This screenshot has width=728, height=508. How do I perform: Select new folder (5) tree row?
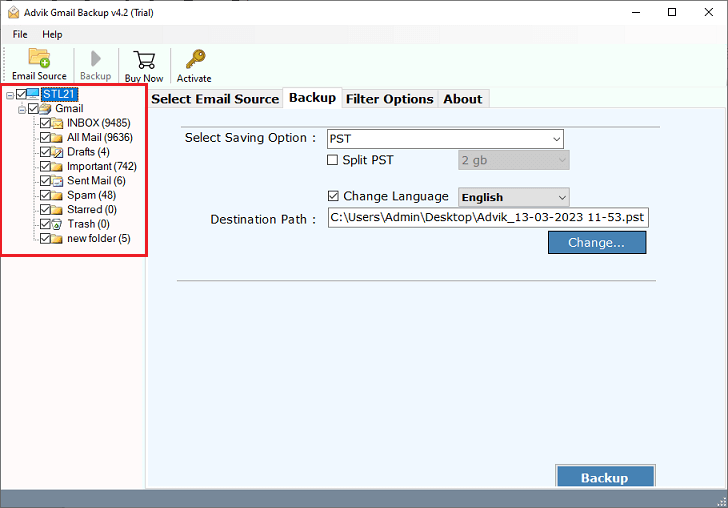[98, 238]
